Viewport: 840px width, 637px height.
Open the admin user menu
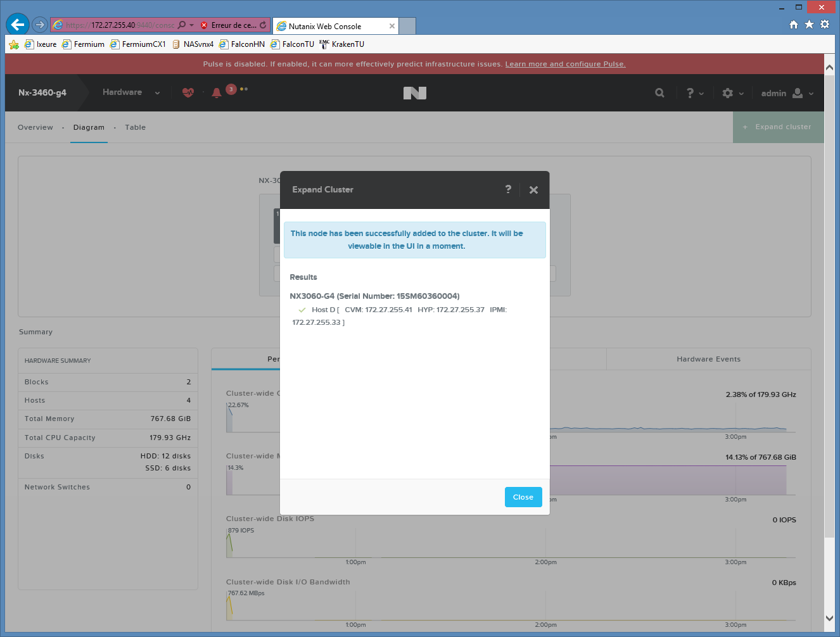click(787, 93)
